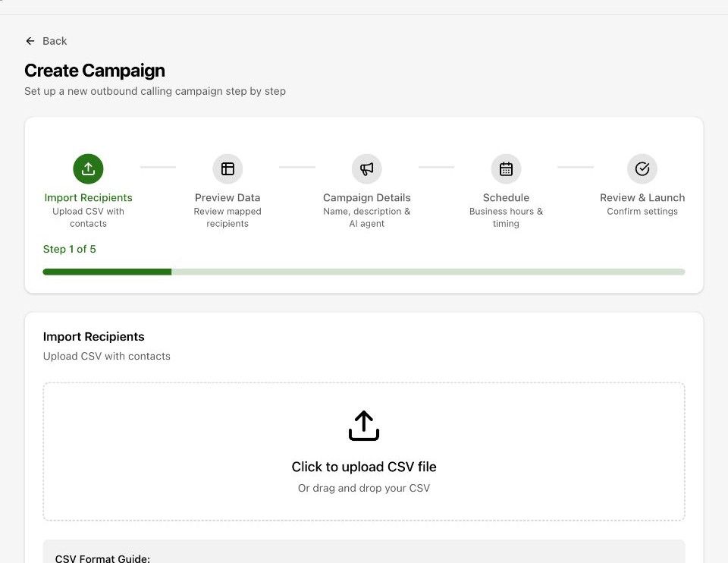Viewport: 728px width, 563px height.
Task: Select the Review & Launch checkmark icon
Action: [642, 168]
